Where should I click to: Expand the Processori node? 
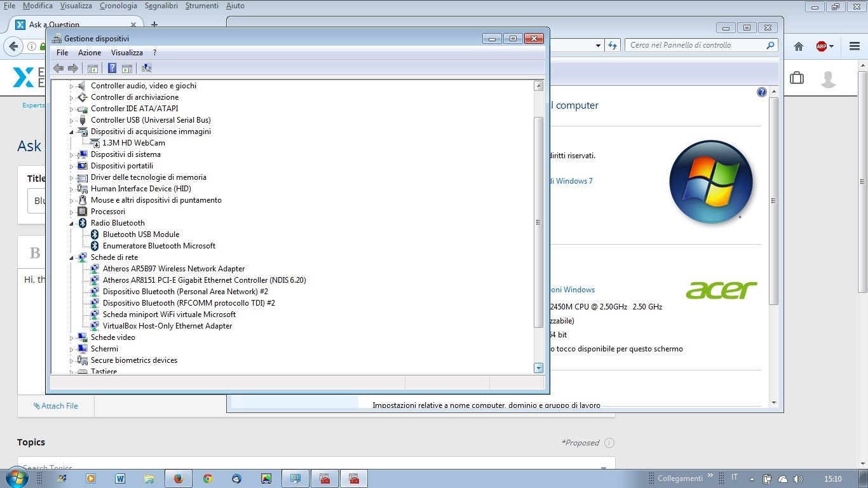(x=72, y=212)
